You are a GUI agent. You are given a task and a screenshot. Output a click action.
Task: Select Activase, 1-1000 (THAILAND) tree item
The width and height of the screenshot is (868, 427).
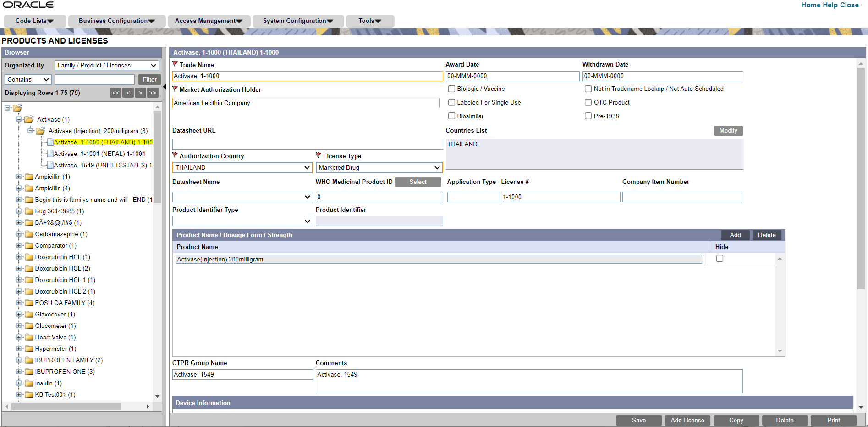pyautogui.click(x=103, y=142)
